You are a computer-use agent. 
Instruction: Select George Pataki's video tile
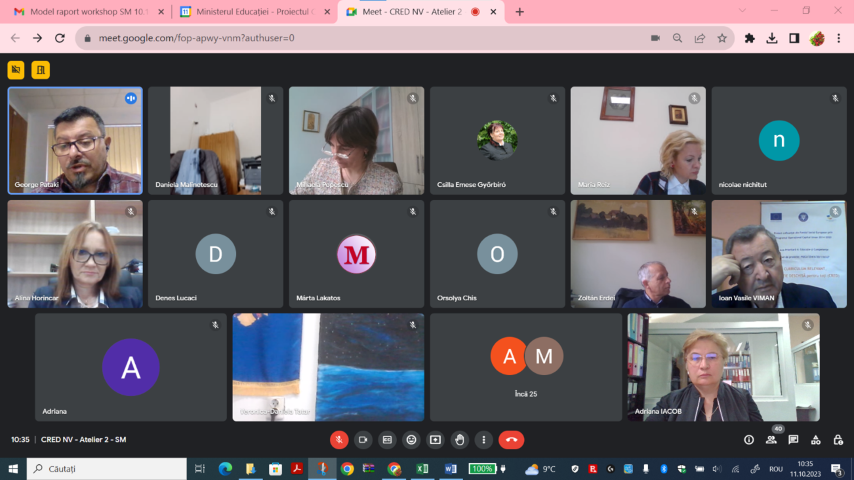click(x=75, y=140)
